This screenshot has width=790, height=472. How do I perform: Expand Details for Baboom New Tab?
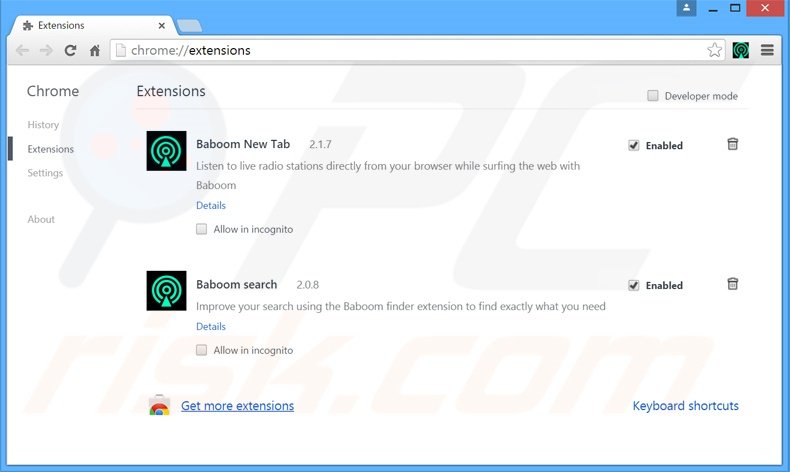point(211,205)
